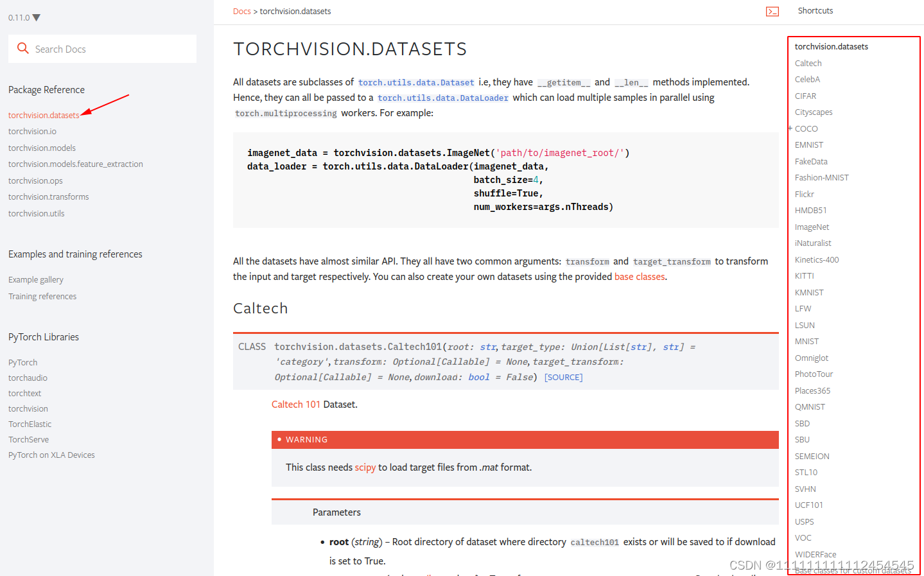Open torchvision.io in the sidebar
This screenshot has width=924, height=576.
click(x=32, y=132)
